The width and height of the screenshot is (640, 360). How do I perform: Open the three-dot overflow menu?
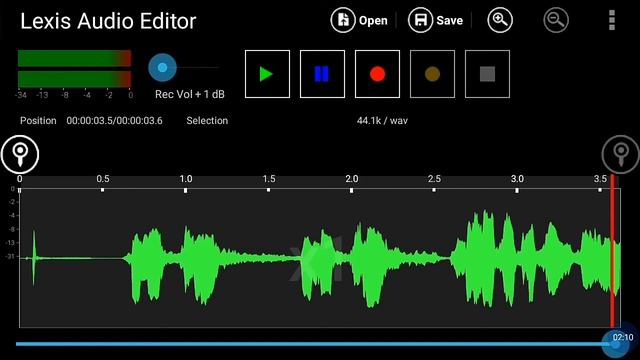[611, 20]
